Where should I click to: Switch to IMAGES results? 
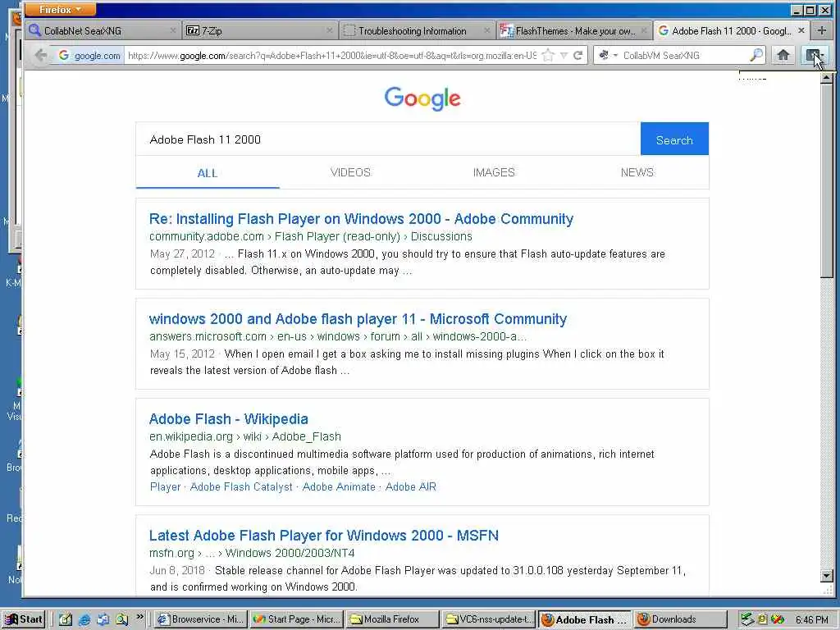(x=493, y=172)
